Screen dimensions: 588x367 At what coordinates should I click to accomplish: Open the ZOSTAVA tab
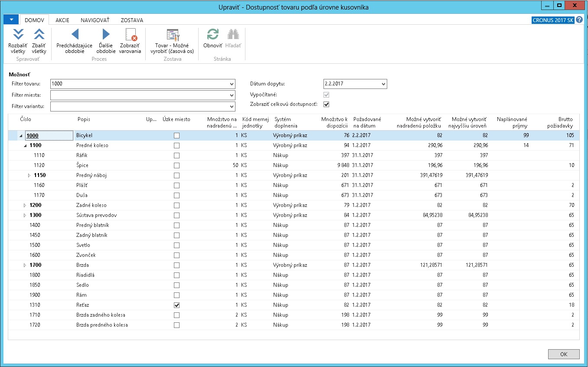pyautogui.click(x=132, y=20)
